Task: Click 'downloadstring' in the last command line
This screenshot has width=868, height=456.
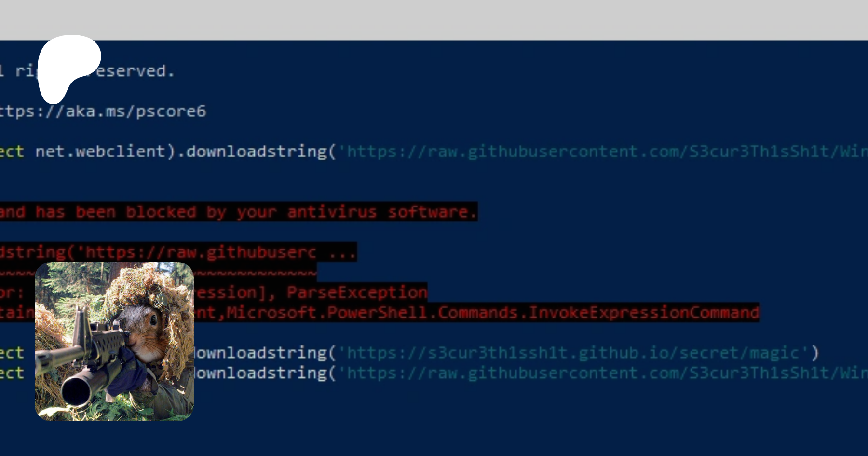Action: [x=260, y=373]
